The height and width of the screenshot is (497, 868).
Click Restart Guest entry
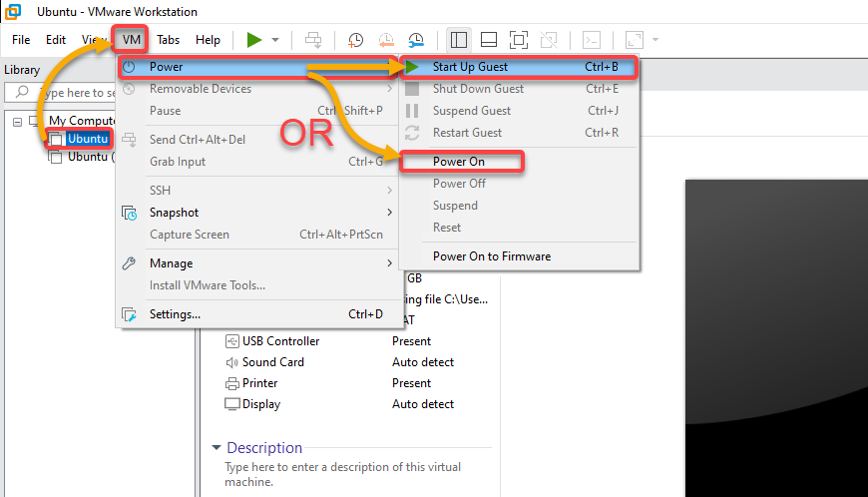pos(519,133)
